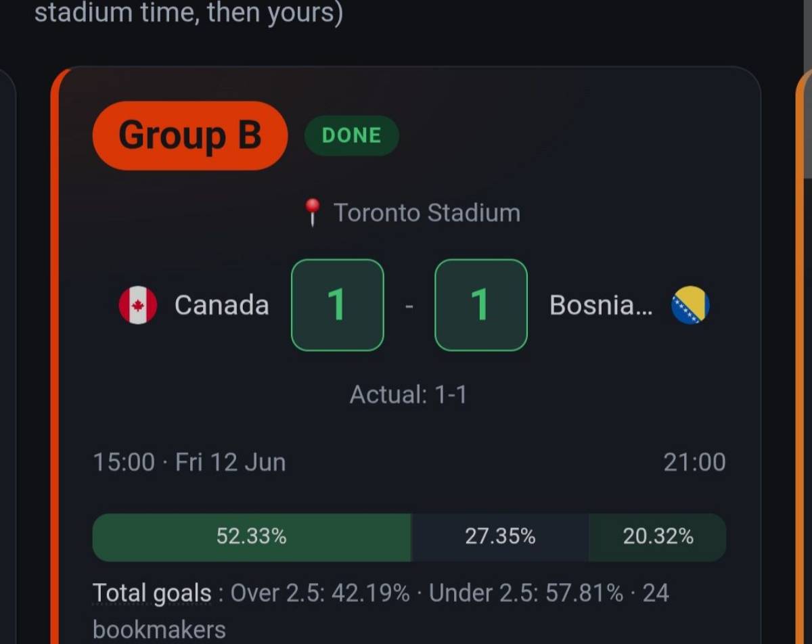This screenshot has height=644, width=812.
Task: Click the truncated Bosnia team name
Action: coord(602,305)
